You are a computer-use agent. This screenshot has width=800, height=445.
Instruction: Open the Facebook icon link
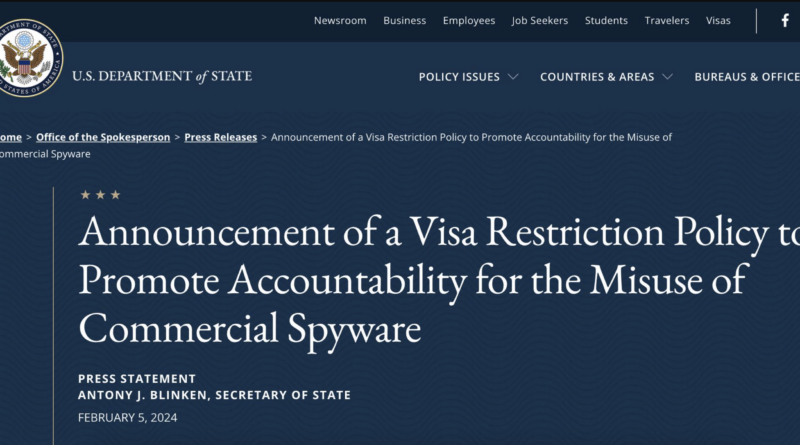point(785,21)
